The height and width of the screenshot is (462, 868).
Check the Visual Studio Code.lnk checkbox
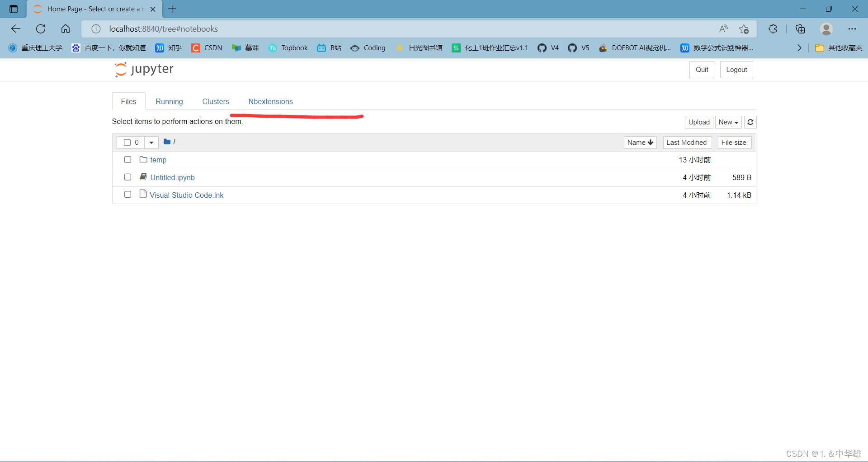pyautogui.click(x=127, y=194)
